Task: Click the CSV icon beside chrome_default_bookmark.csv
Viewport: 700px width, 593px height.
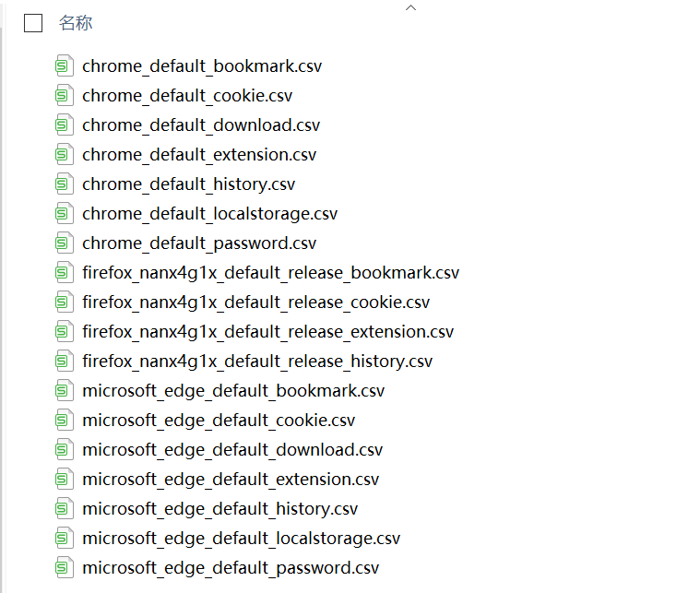Action: 63,66
